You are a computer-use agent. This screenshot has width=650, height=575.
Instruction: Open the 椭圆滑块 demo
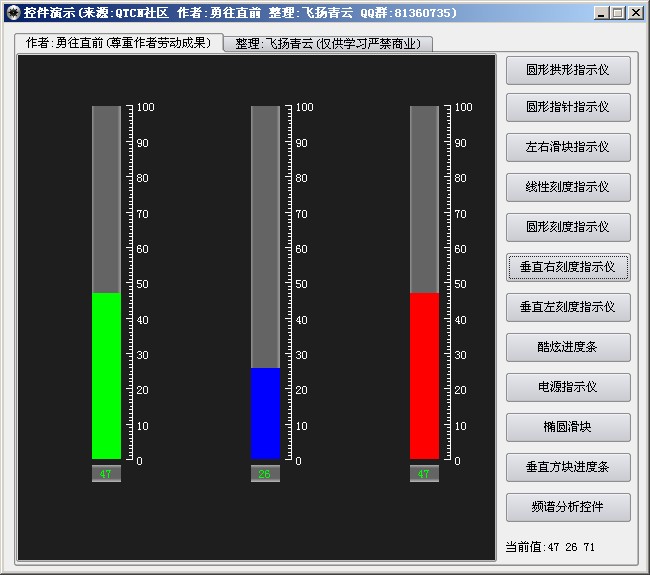568,427
